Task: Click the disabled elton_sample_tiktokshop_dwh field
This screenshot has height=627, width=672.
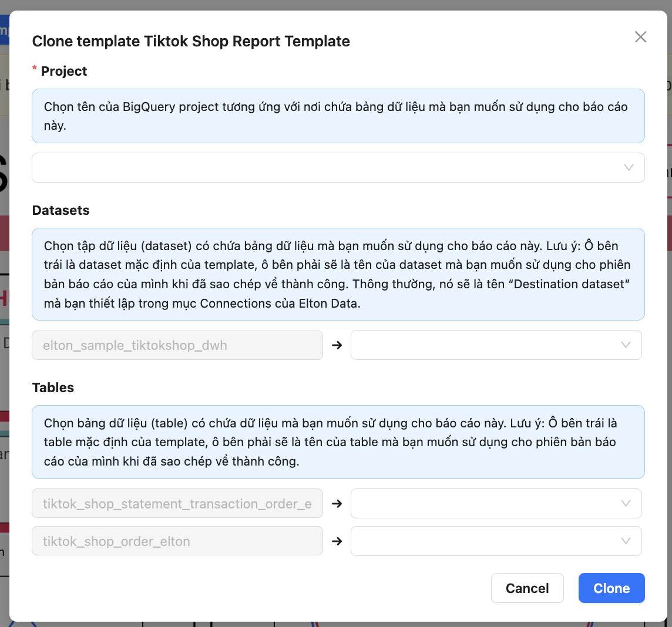Action: point(177,345)
